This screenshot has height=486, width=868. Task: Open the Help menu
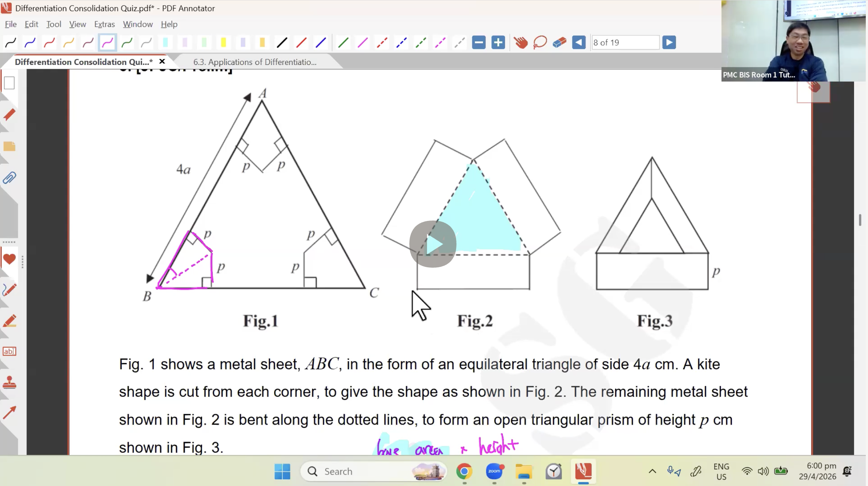point(169,24)
